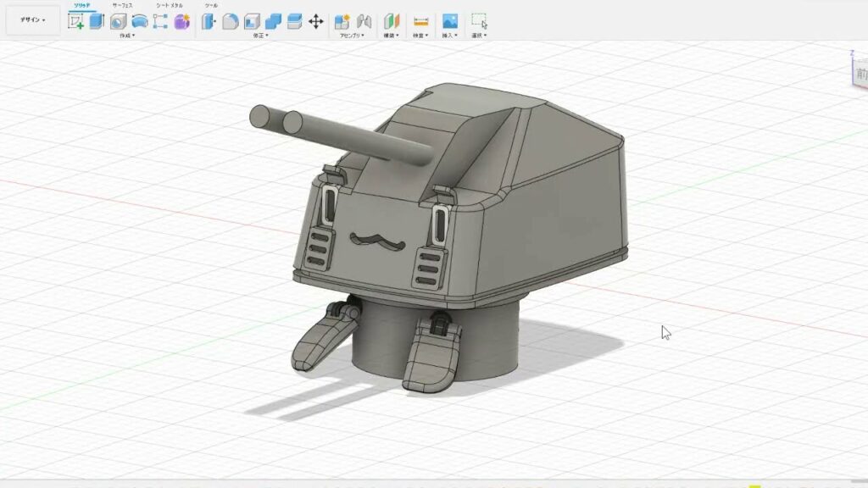Select the Extrude tool icon
Screen dimensions: 868x488
point(97,21)
